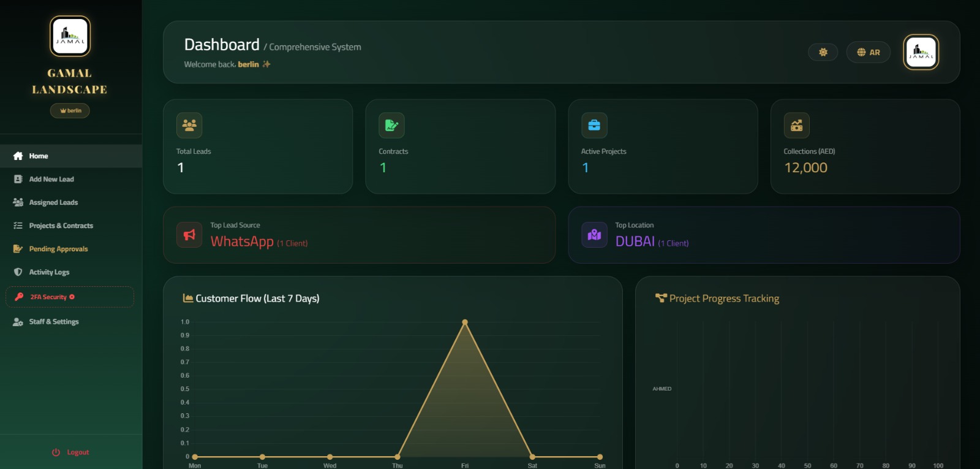Click the Friday peak data point
Screen dimensions: 980x469
coord(465,322)
